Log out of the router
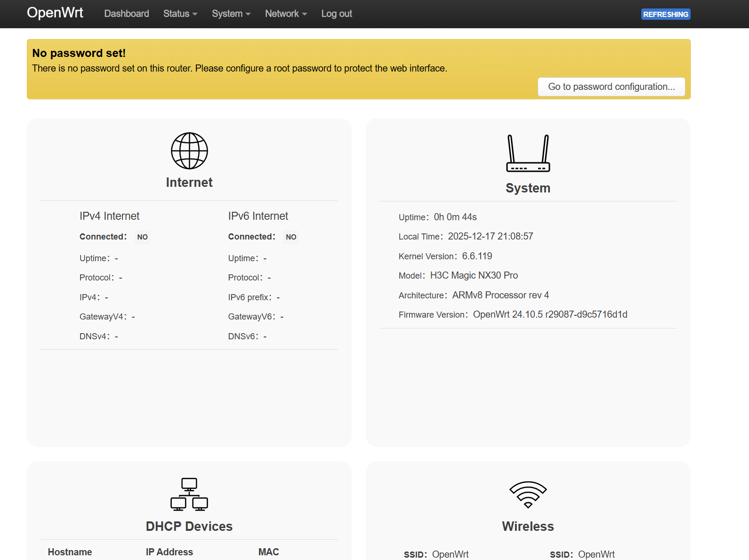 tap(337, 14)
